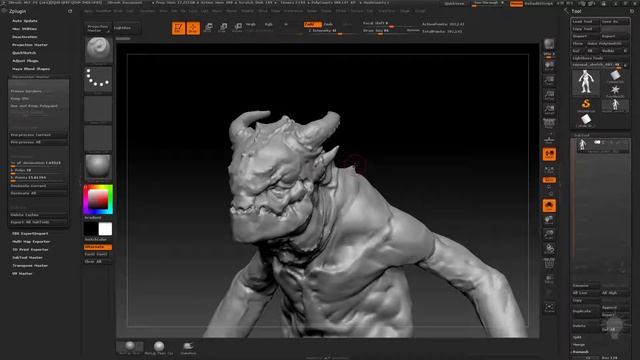Expand the Adjust Plugin section

(x=25, y=61)
